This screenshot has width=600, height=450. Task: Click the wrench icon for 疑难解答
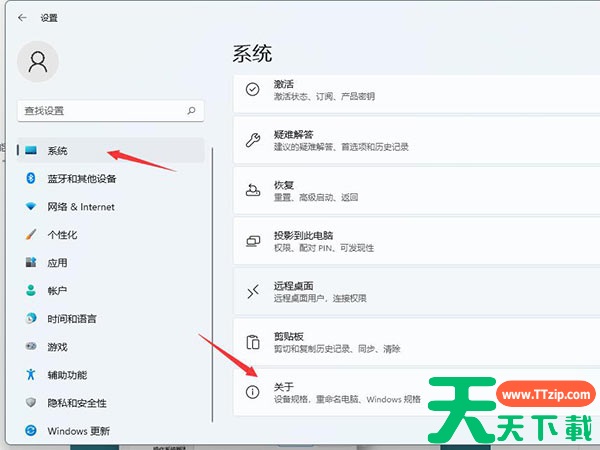(253, 140)
